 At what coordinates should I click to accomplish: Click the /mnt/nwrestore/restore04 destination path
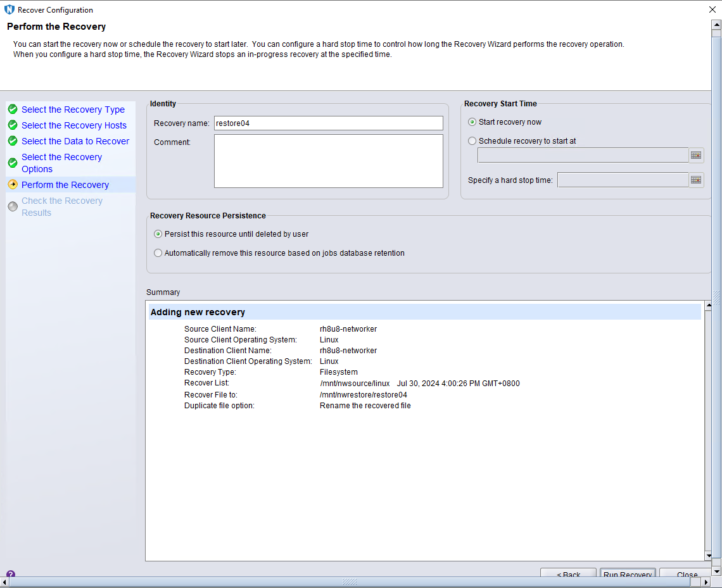(364, 395)
